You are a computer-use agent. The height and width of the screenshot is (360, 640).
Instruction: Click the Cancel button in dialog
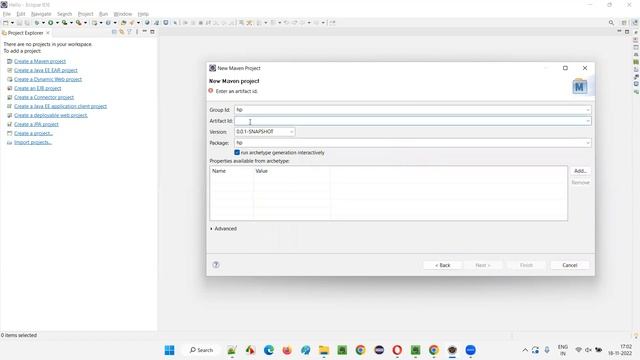pos(570,265)
